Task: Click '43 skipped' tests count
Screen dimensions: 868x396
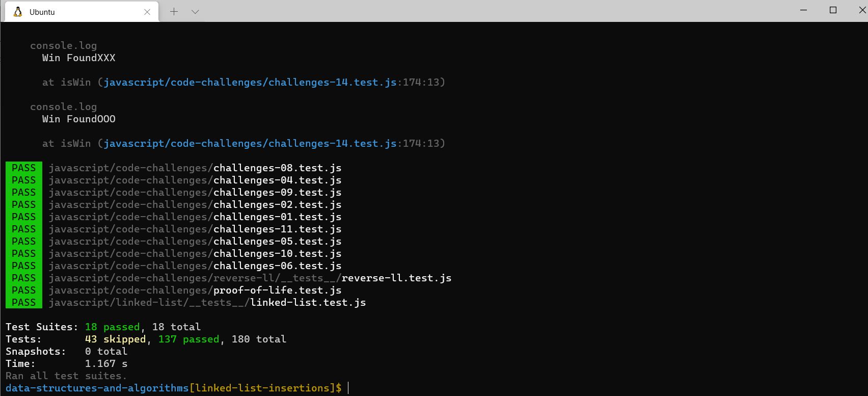Action: click(x=115, y=339)
